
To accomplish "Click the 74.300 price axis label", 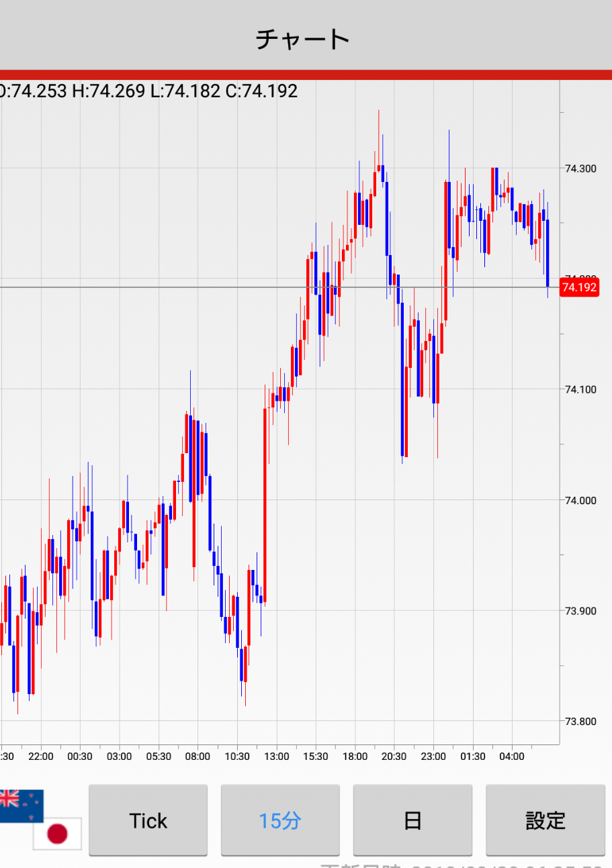I will [x=580, y=168].
